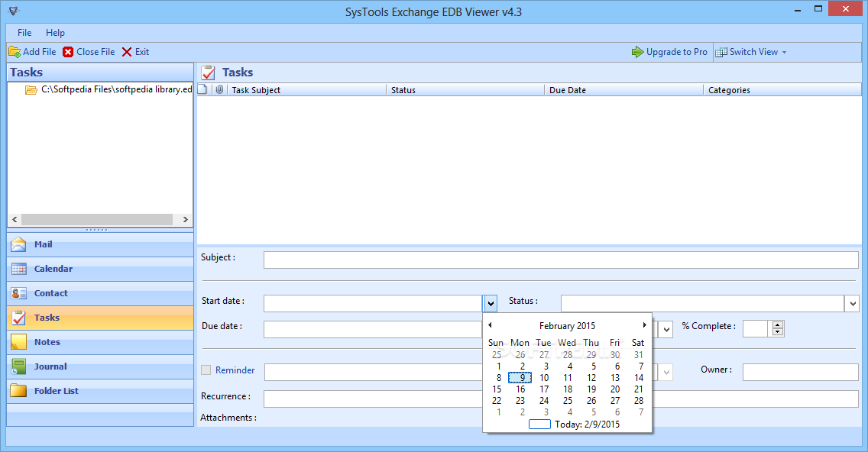Open the Start date dropdown arrow

click(x=491, y=303)
